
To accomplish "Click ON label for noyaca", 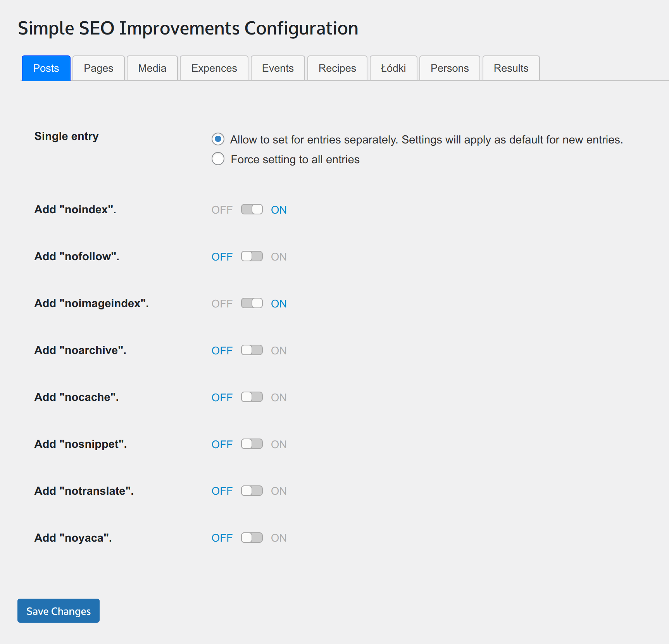I will [x=279, y=538].
